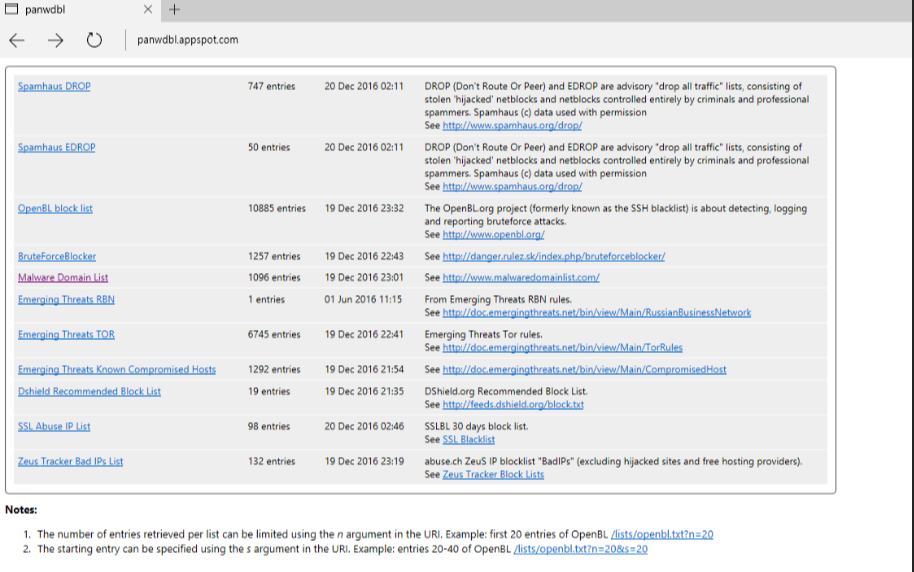Open the Emerging Threats TOR link

pos(66,335)
